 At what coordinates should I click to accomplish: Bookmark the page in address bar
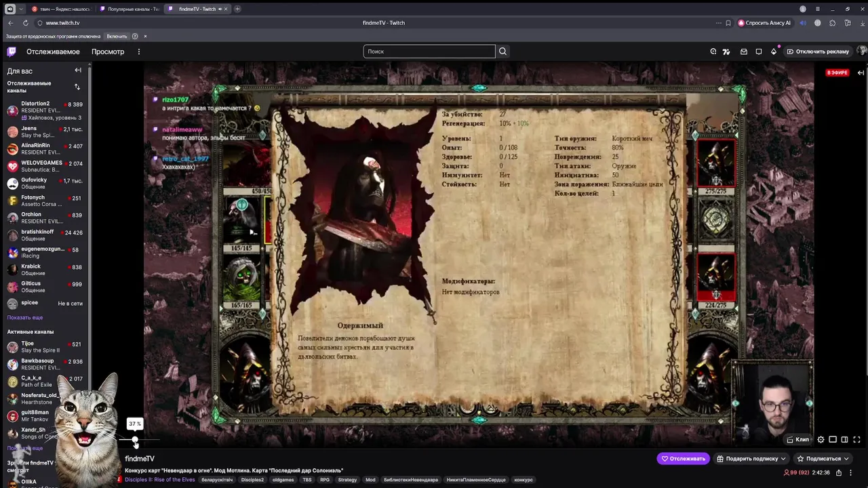pyautogui.click(x=728, y=23)
